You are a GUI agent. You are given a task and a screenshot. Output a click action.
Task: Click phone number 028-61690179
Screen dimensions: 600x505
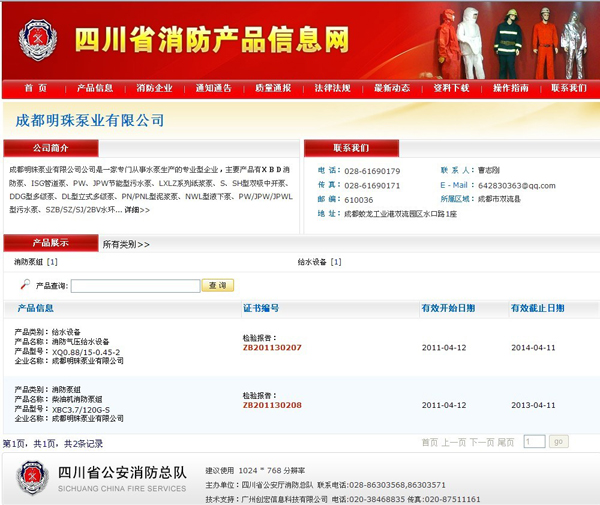372,171
